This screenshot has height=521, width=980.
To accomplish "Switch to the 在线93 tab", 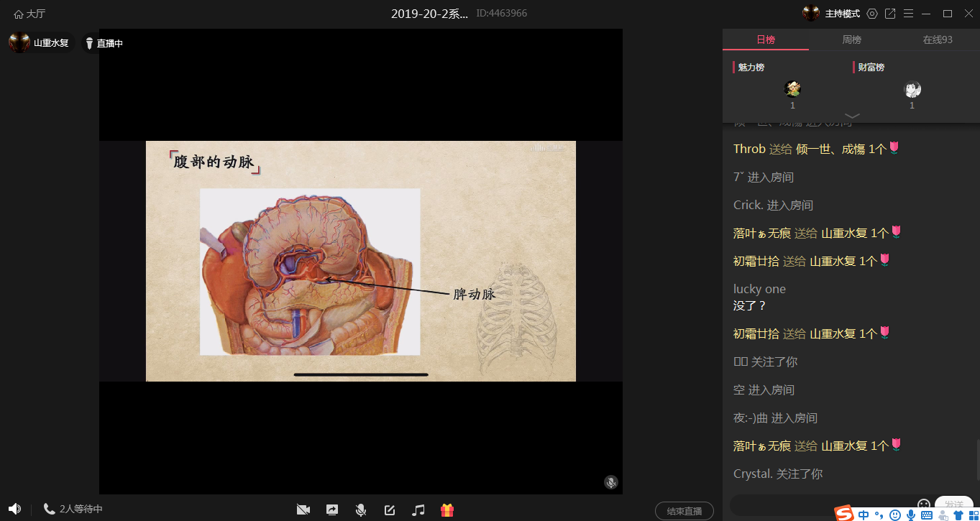I will pos(937,40).
